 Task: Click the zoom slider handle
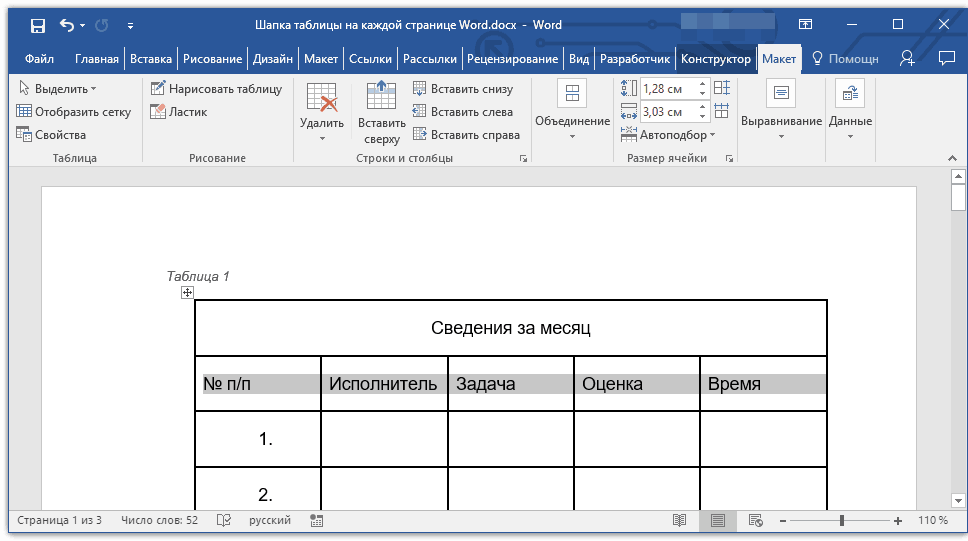[842, 521]
